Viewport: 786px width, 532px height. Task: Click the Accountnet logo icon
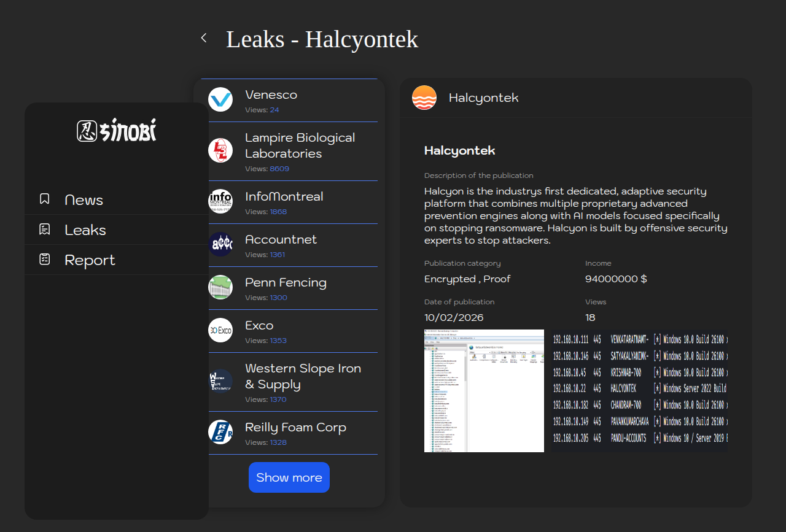click(x=220, y=244)
